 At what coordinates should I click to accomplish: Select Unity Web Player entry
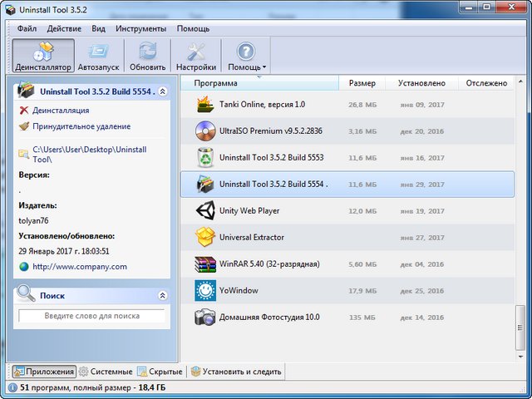347,210
